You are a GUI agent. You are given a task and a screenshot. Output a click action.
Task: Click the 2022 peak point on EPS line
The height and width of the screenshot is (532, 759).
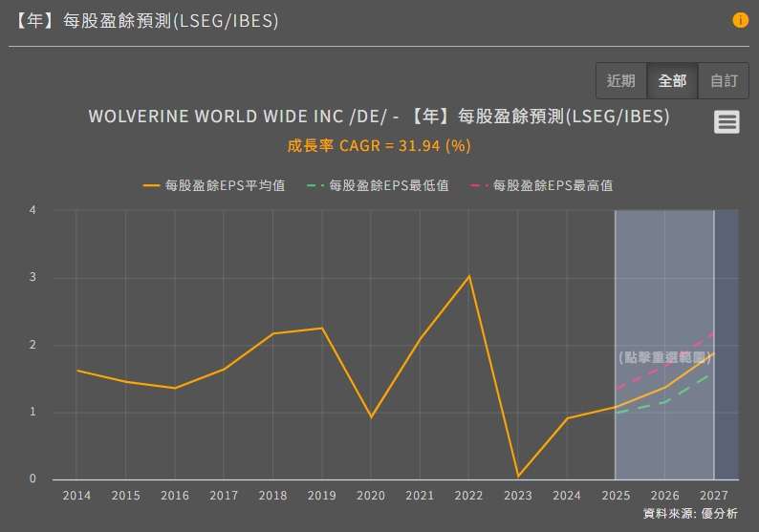point(469,276)
